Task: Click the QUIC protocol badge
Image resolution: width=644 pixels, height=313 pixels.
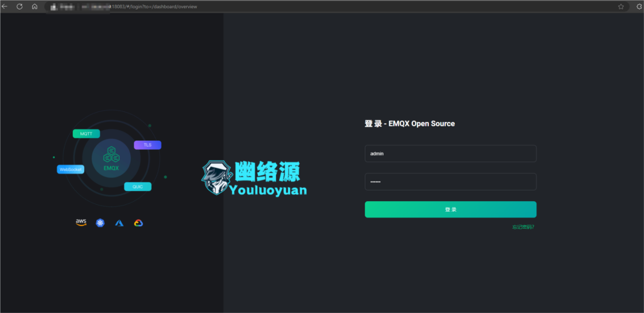Action: 138,187
